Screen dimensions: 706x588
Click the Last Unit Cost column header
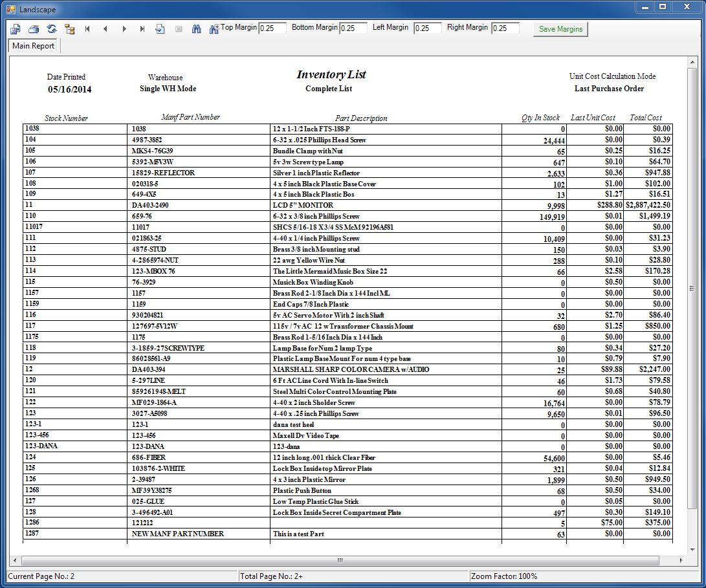tap(593, 118)
